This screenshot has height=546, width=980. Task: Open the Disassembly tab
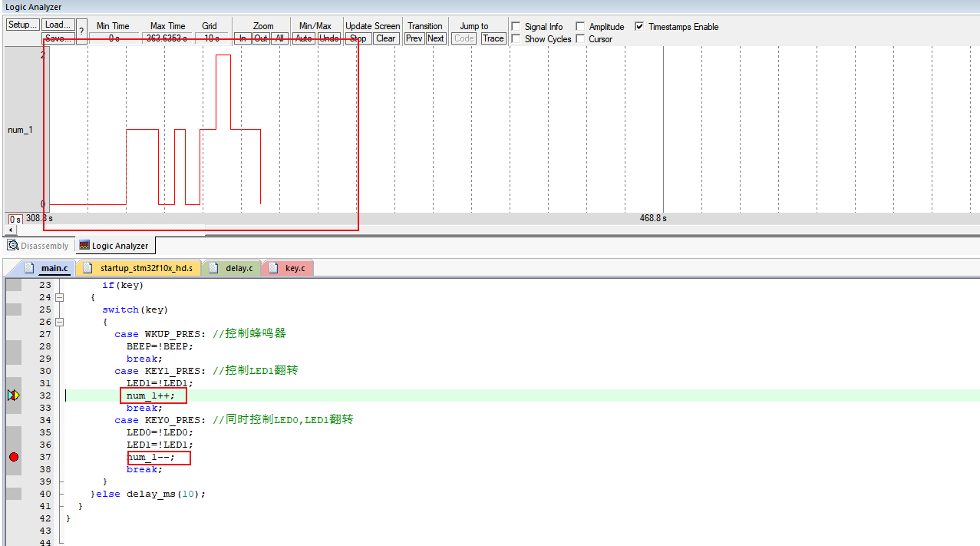pyautogui.click(x=38, y=246)
